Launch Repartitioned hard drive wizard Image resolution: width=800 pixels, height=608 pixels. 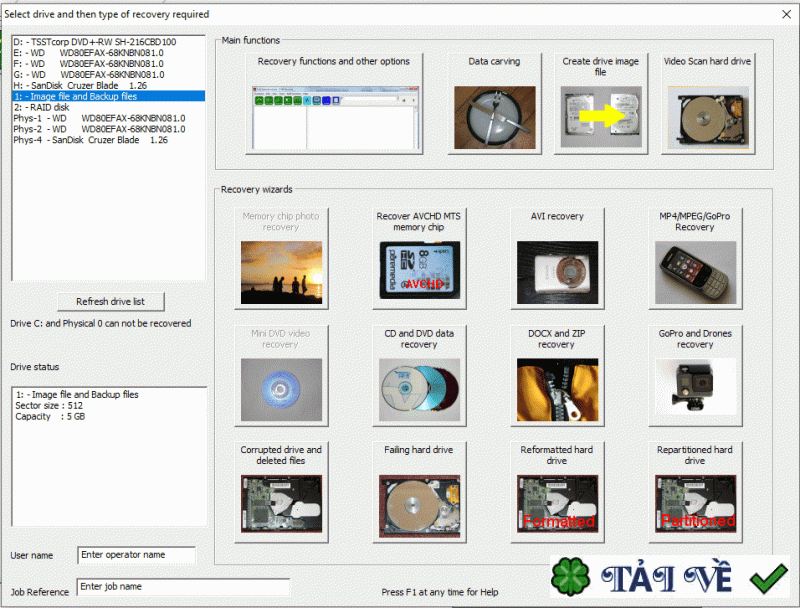tap(695, 492)
